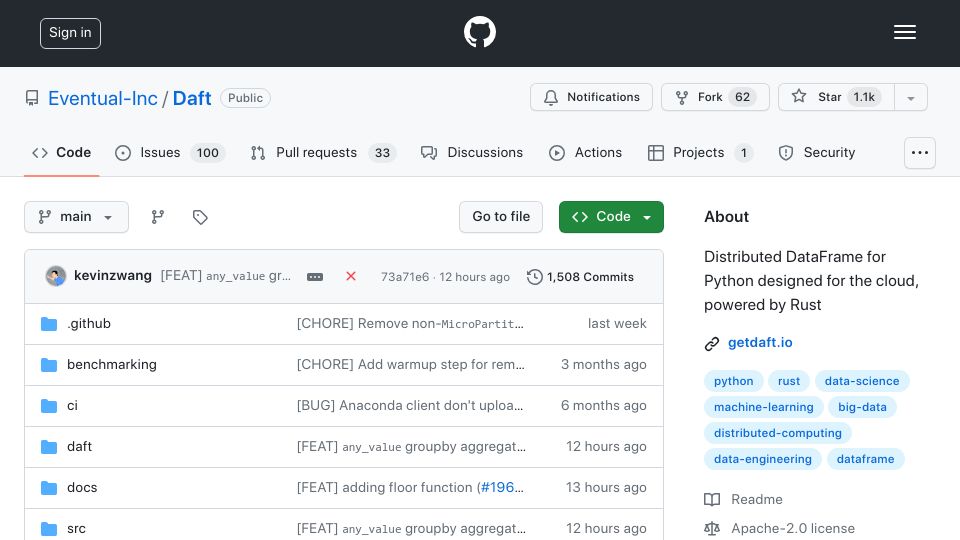Expand the green Code dropdown
The width and height of the screenshot is (960, 540).
[x=611, y=217]
